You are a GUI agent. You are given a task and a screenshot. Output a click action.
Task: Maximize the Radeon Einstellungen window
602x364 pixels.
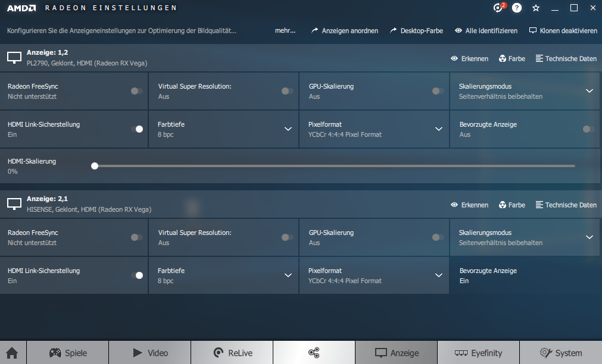coord(574,8)
